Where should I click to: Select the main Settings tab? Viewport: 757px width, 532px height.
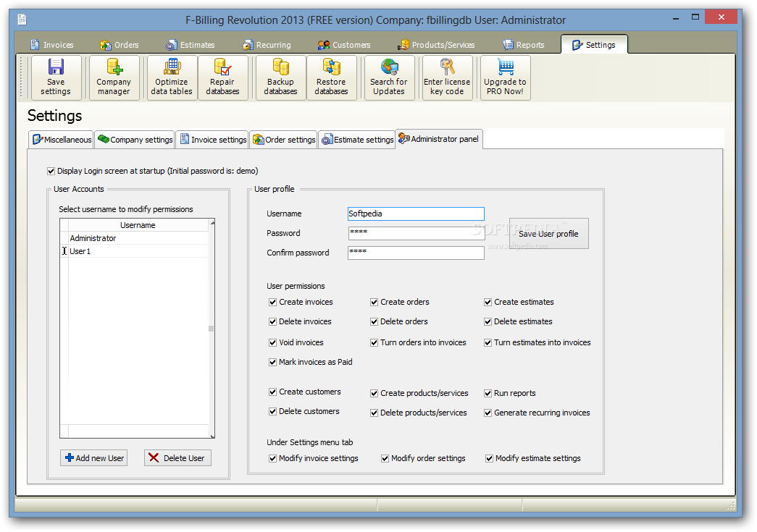tap(594, 45)
